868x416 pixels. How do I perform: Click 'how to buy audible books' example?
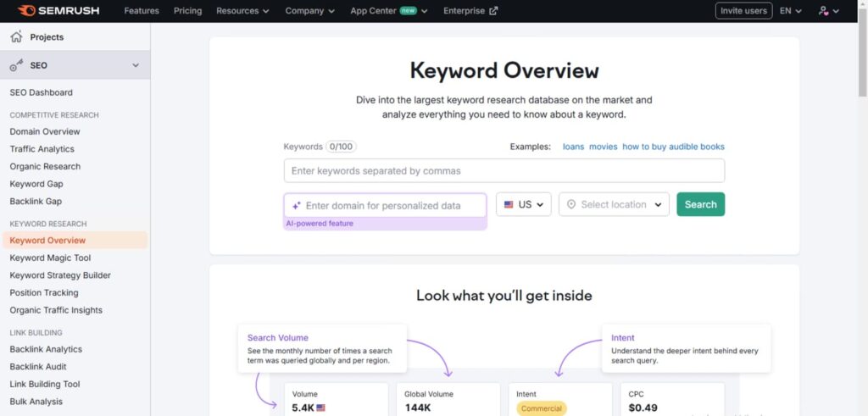(x=673, y=147)
